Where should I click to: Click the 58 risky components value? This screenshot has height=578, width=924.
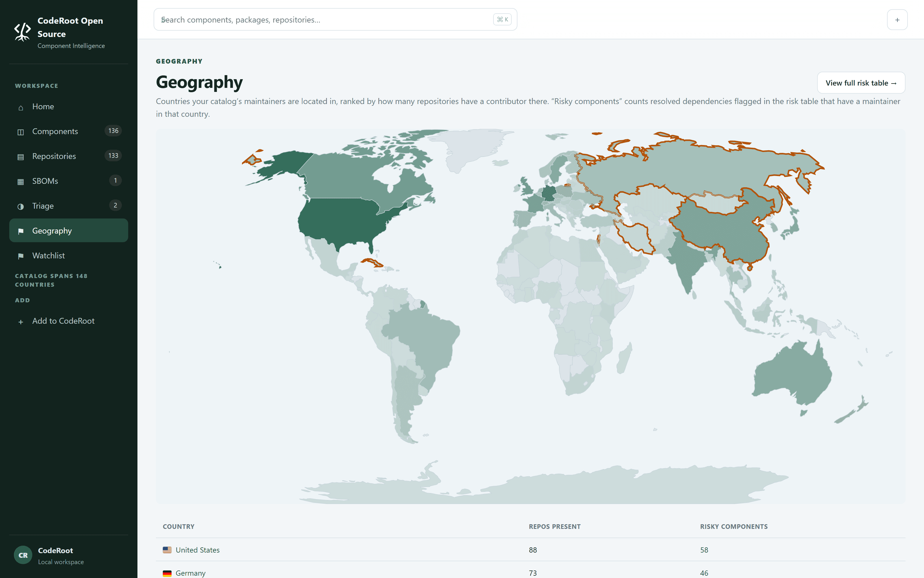704,550
